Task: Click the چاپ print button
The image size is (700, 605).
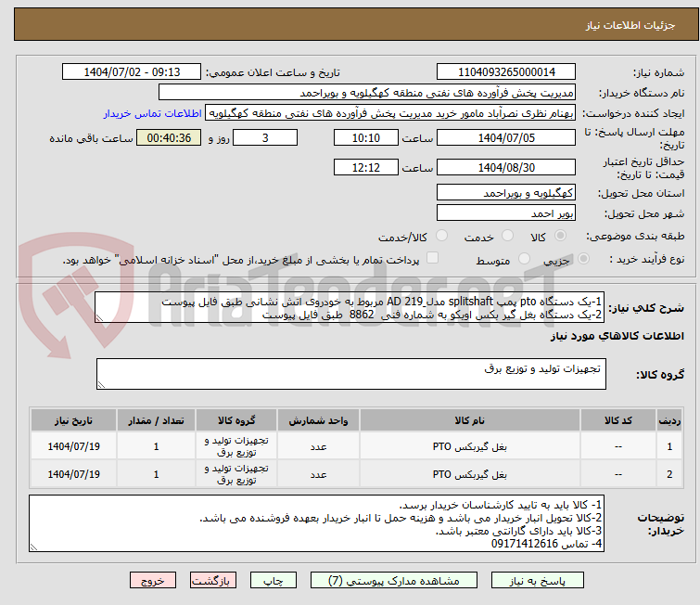Action: [273, 581]
